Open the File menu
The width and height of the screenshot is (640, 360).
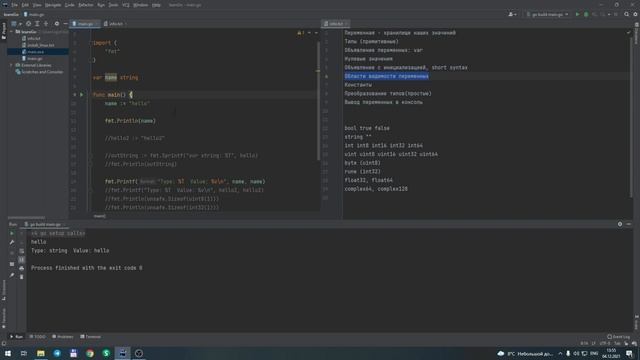(14, 5)
